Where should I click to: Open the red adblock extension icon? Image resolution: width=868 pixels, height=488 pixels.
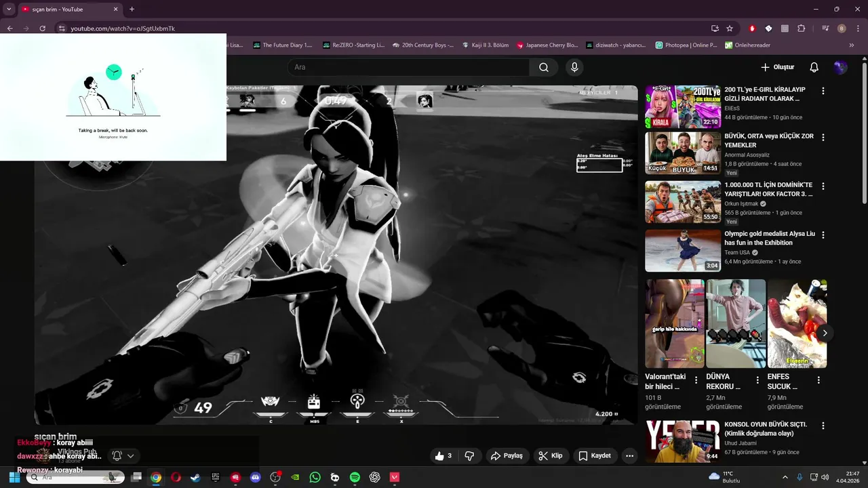pyautogui.click(x=752, y=28)
